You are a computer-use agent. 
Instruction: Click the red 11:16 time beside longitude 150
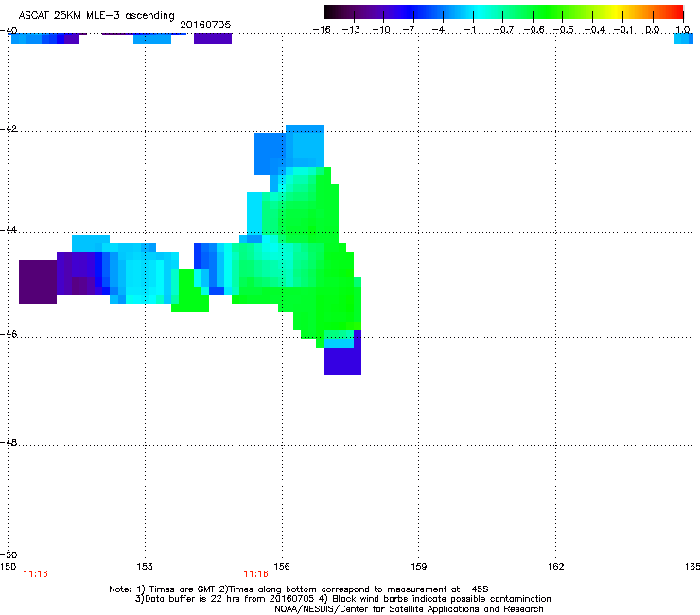click(35, 574)
